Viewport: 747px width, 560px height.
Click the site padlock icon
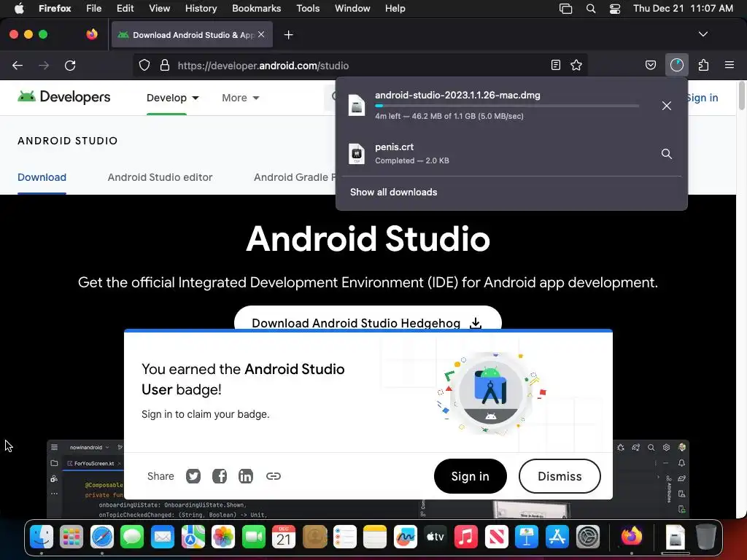(x=165, y=65)
